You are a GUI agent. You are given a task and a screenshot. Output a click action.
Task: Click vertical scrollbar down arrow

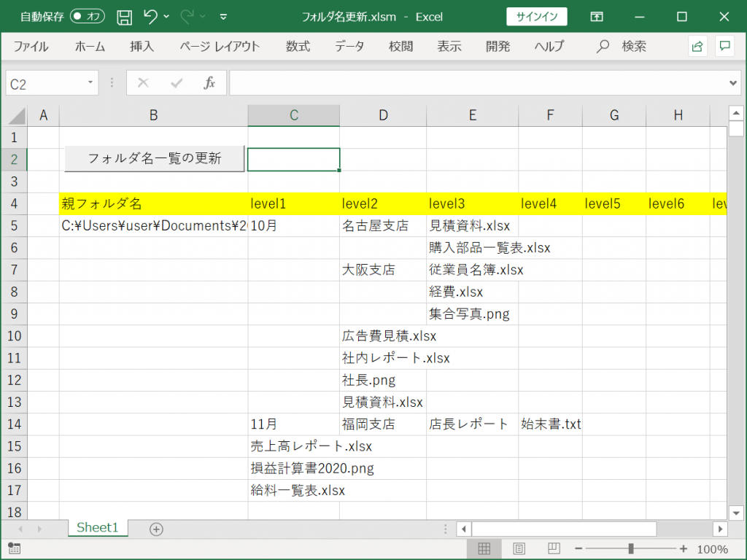pos(736,513)
